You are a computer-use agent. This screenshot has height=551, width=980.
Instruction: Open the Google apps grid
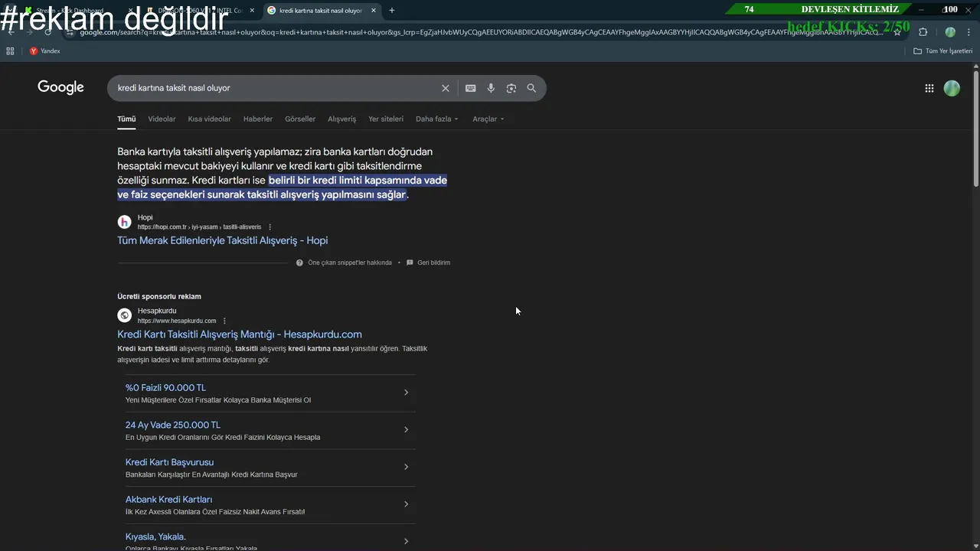pos(929,88)
